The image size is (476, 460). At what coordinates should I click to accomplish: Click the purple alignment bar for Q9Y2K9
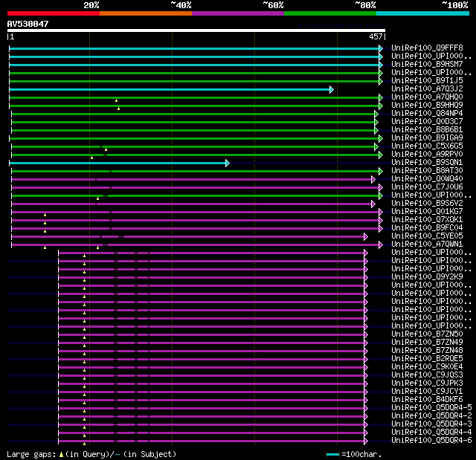tap(211, 278)
